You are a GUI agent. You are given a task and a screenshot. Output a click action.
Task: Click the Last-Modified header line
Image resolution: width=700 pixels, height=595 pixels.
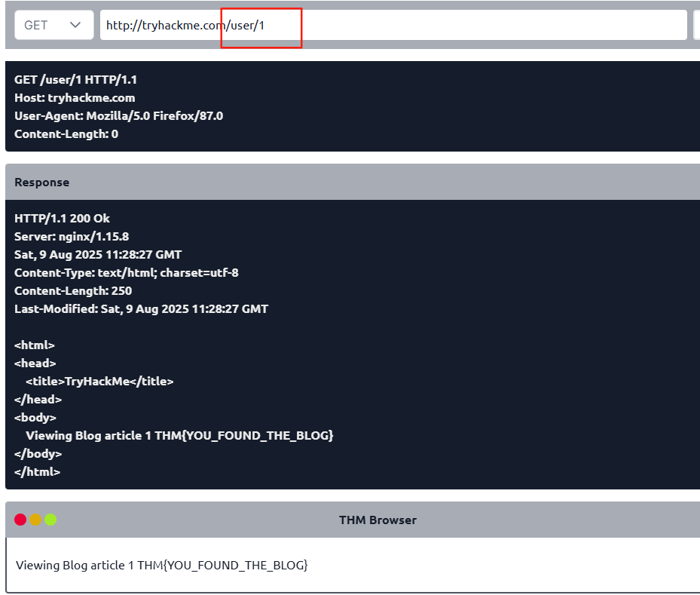[x=141, y=309]
